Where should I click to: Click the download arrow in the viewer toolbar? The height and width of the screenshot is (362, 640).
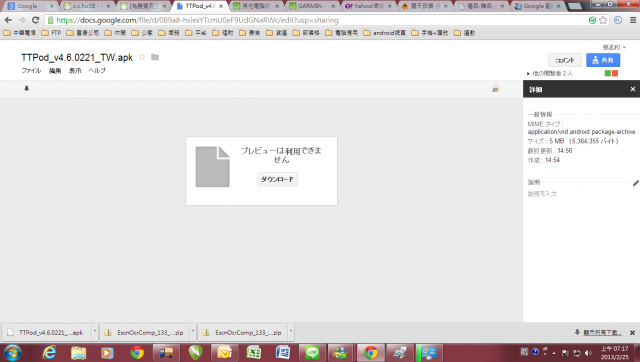pos(27,89)
